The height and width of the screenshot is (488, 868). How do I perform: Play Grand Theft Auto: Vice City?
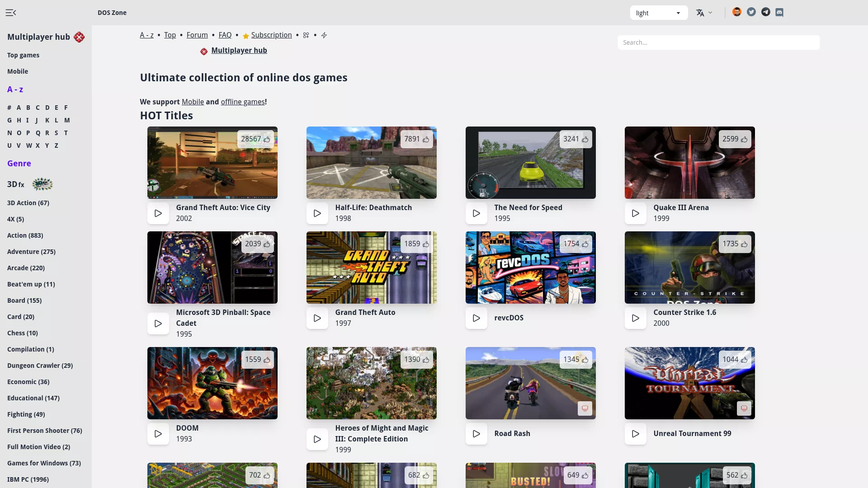pos(158,213)
